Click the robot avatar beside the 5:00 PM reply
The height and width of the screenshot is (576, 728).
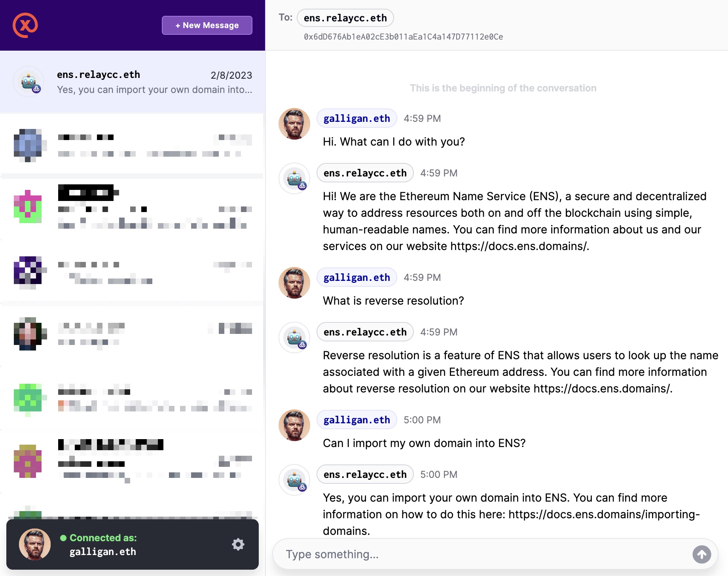[294, 480]
